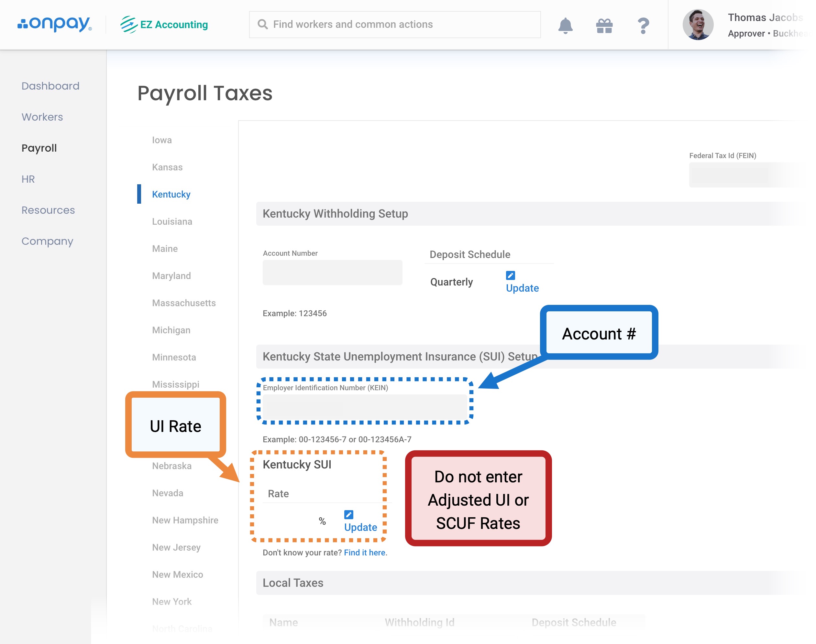Viewport: 816px width, 644px height.
Task: Switch to New Hampshire state taxes
Action: tap(185, 520)
